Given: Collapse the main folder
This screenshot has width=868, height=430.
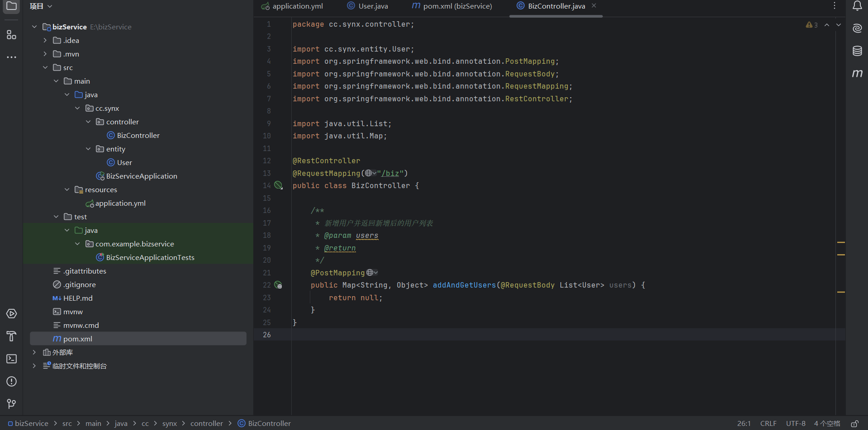Looking at the screenshot, I should 56,81.
